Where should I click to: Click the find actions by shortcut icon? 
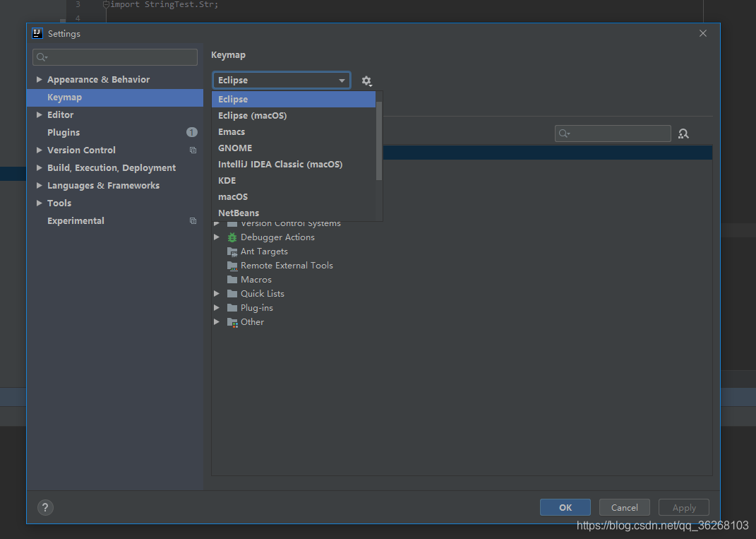pyautogui.click(x=683, y=134)
